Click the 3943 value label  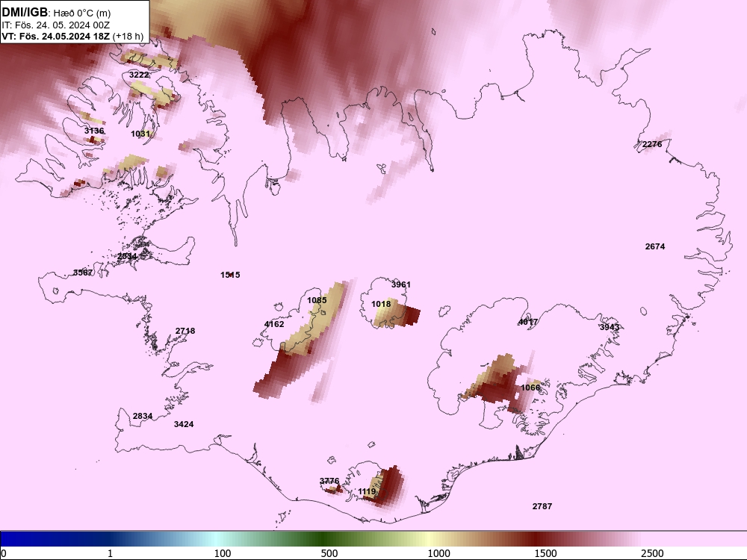(x=610, y=327)
